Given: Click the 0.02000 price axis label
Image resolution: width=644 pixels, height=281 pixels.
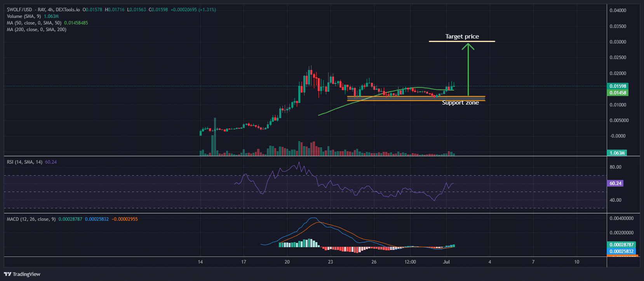Looking at the screenshot, I should click(618, 73).
